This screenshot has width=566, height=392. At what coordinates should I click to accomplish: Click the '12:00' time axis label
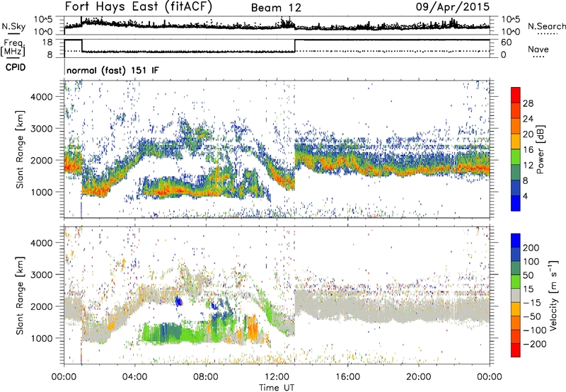point(277,377)
